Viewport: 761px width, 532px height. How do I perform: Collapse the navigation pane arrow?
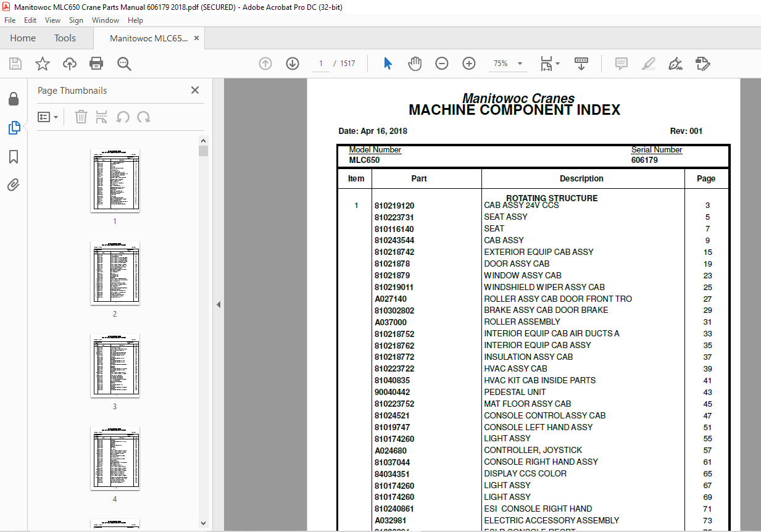218,305
